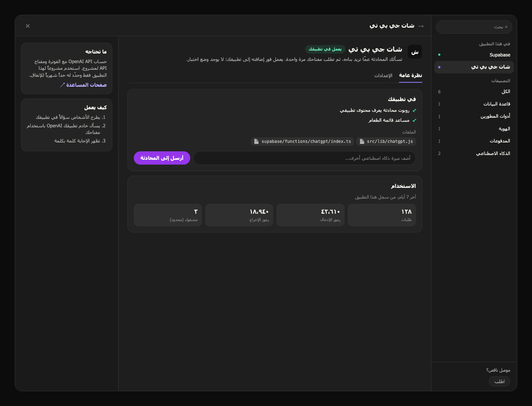This screenshot has height=406, width=532.
Task: Click the supabase/functions/chatgpt/index.ts file chip
Action: 303,141
